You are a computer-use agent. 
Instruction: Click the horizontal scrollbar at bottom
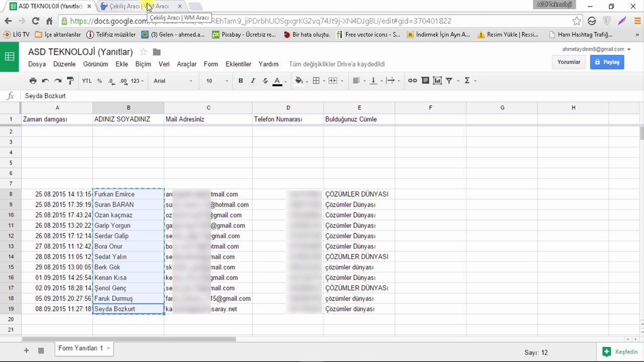(x=129, y=339)
